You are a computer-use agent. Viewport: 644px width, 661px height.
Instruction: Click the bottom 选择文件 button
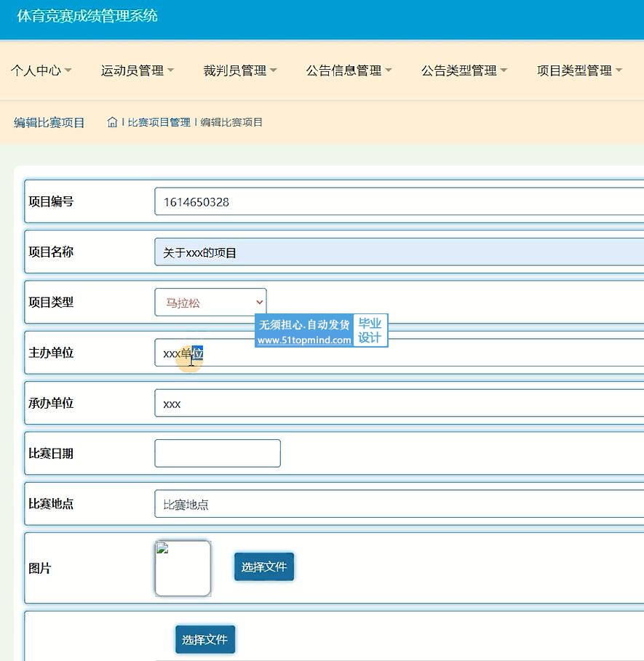coord(205,639)
